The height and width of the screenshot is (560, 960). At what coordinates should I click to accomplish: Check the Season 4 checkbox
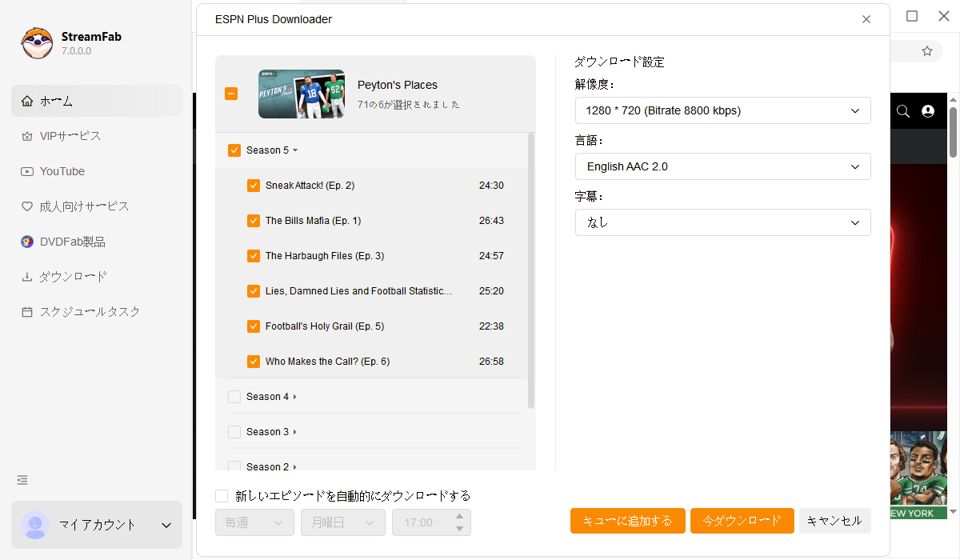point(234,397)
